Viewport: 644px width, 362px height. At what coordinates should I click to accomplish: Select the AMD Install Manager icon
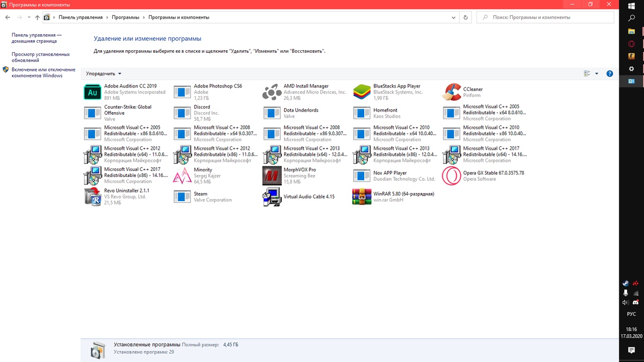(272, 92)
